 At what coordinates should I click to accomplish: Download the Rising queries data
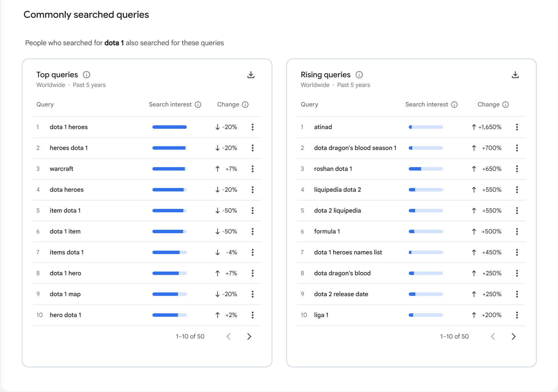tap(515, 75)
